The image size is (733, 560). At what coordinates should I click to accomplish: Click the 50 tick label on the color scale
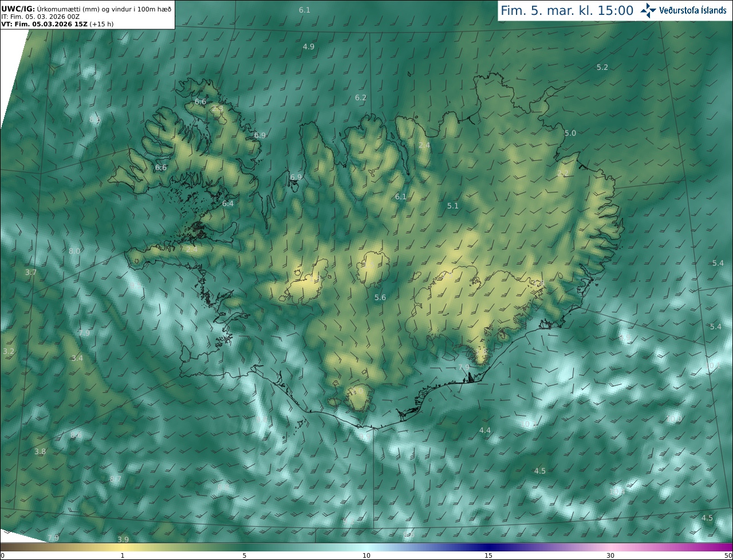728,555
